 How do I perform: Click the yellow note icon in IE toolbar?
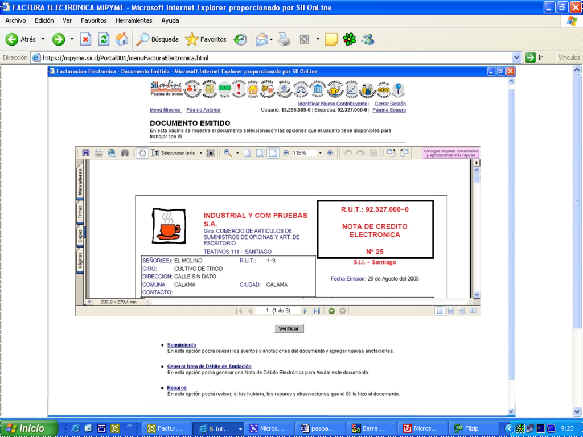(331, 39)
